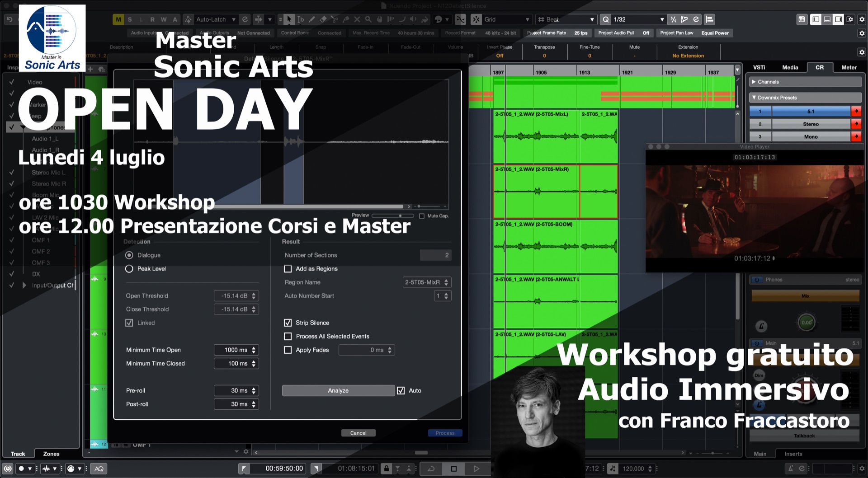
Task: Open the info line setup gear
Action: (862, 52)
